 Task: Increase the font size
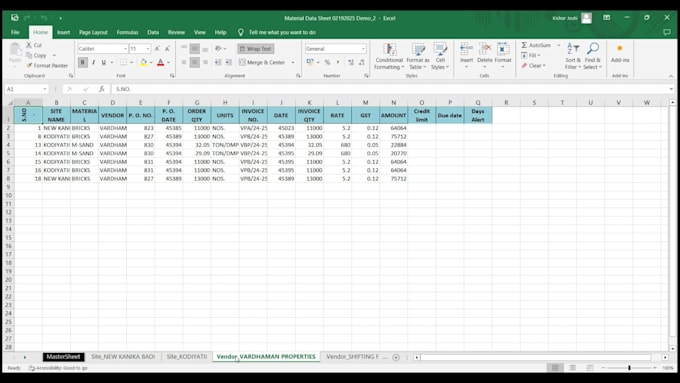[x=157, y=49]
